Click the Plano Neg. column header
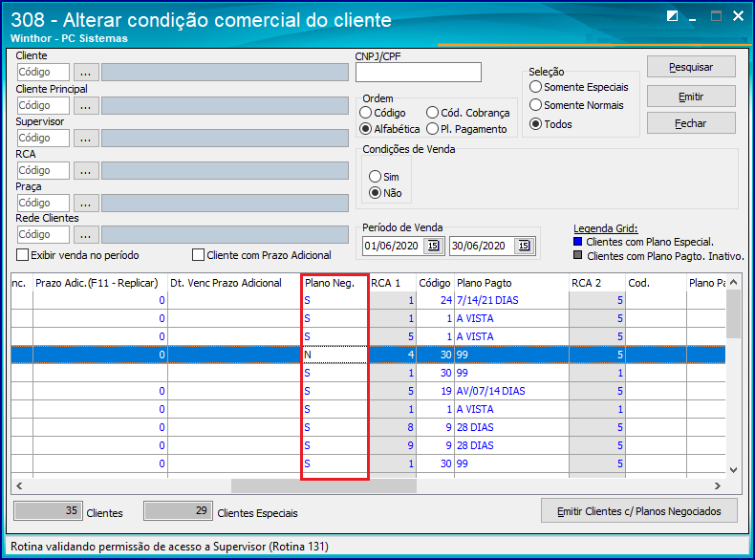Viewport: 755px width, 560px height. [334, 283]
